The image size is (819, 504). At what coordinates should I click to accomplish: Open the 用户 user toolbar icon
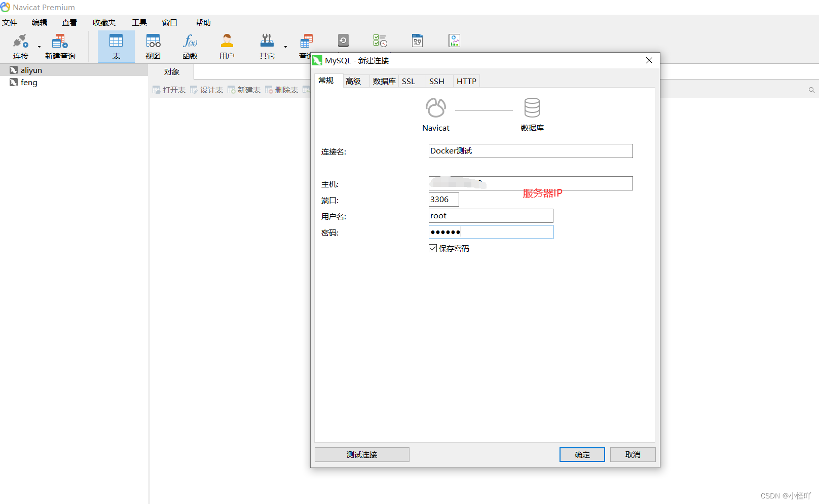(227, 41)
